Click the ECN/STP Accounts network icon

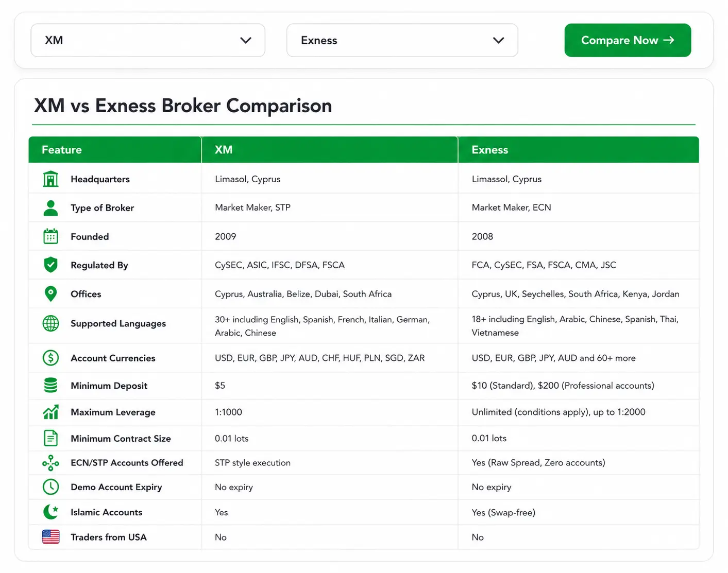pyautogui.click(x=50, y=463)
